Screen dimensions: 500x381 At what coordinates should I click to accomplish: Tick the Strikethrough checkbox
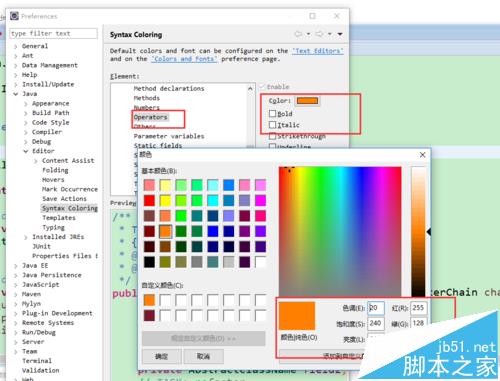[272, 136]
